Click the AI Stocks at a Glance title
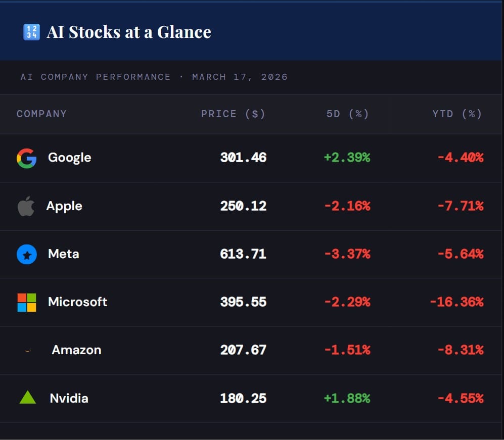504x440 pixels. [x=129, y=32]
